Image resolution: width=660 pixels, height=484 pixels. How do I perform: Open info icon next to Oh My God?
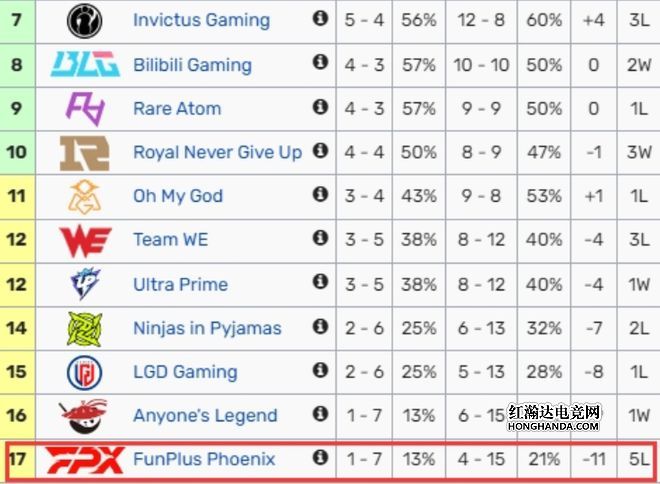pos(320,194)
